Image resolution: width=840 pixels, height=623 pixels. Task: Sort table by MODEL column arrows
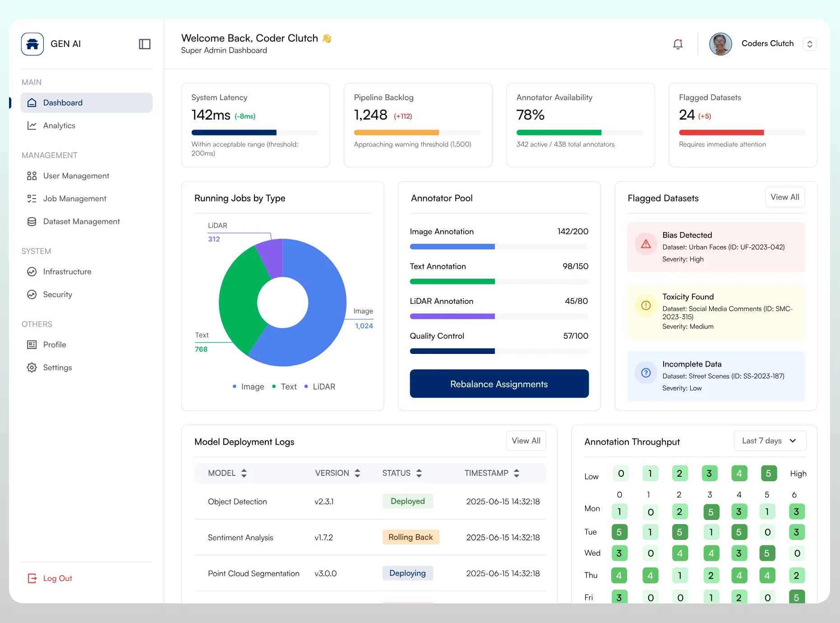pos(244,473)
